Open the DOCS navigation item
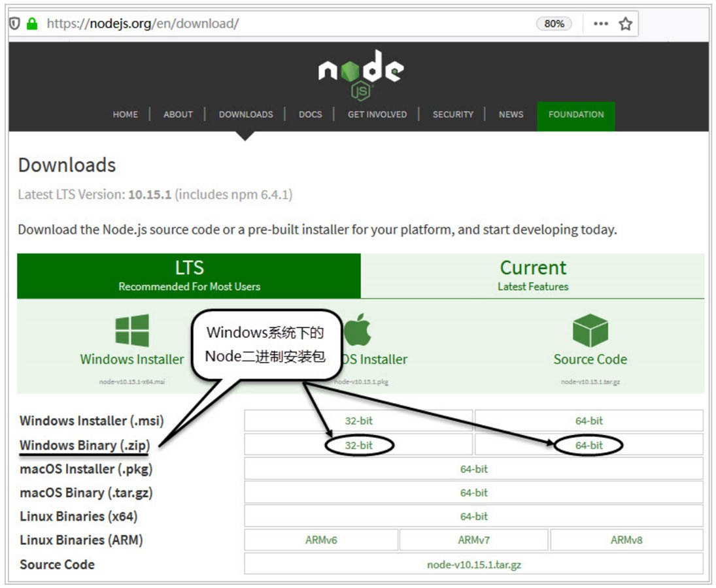 (310, 114)
